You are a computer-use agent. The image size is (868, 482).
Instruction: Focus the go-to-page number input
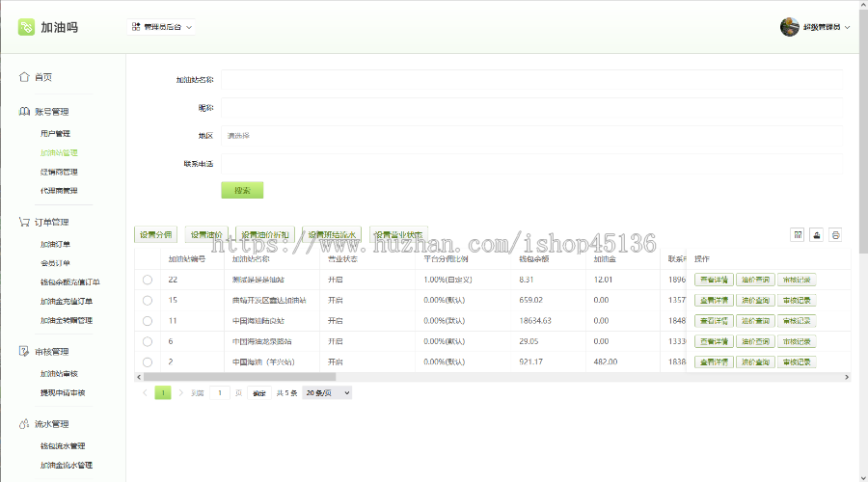coord(220,393)
